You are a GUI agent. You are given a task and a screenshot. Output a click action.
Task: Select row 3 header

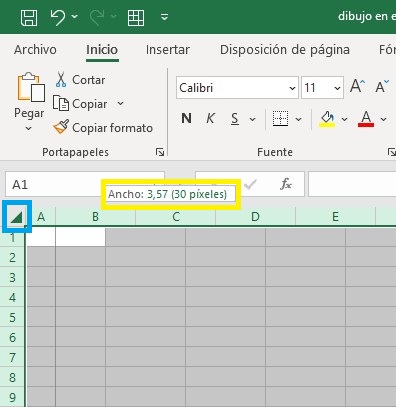point(12,277)
